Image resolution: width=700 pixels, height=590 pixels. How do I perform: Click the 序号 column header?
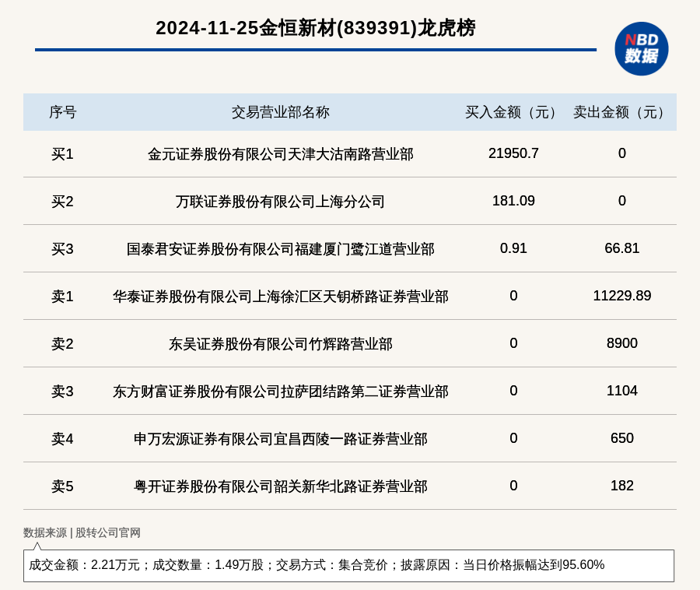coord(62,112)
